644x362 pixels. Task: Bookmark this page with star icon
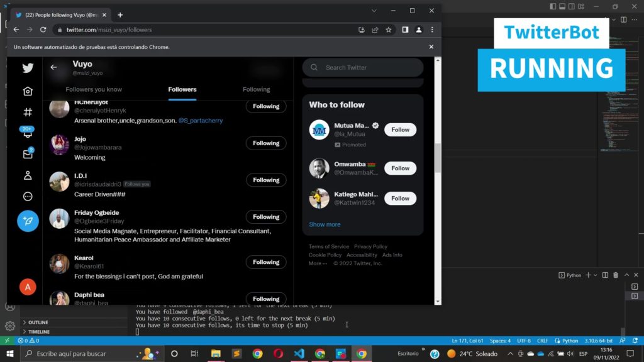(389, 30)
